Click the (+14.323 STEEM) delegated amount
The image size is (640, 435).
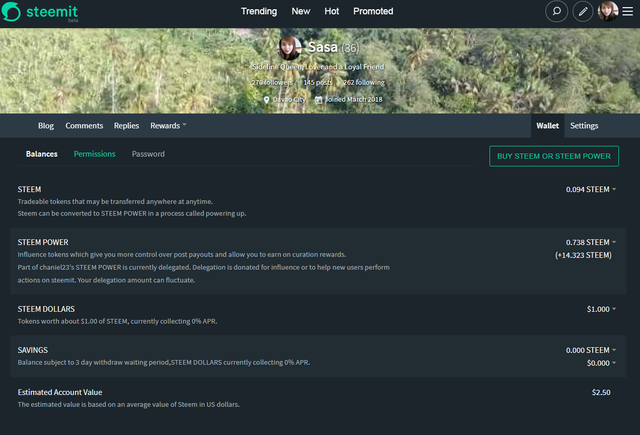(583, 255)
